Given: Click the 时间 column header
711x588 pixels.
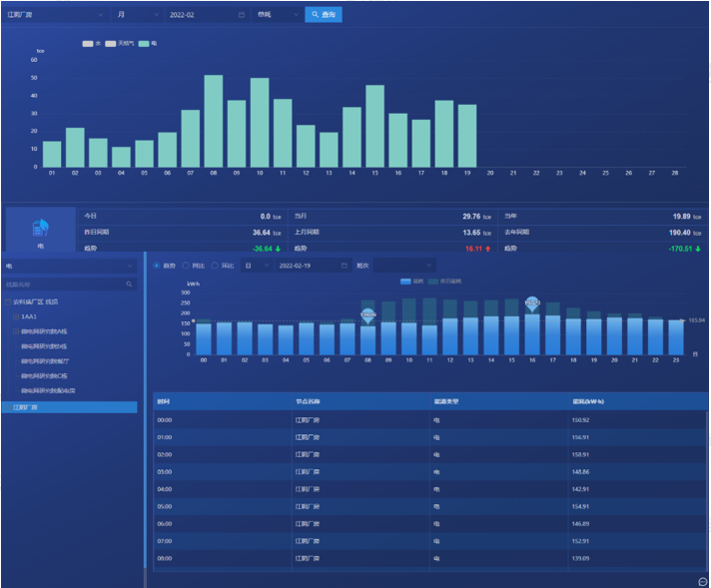Looking at the screenshot, I should 164,400.
